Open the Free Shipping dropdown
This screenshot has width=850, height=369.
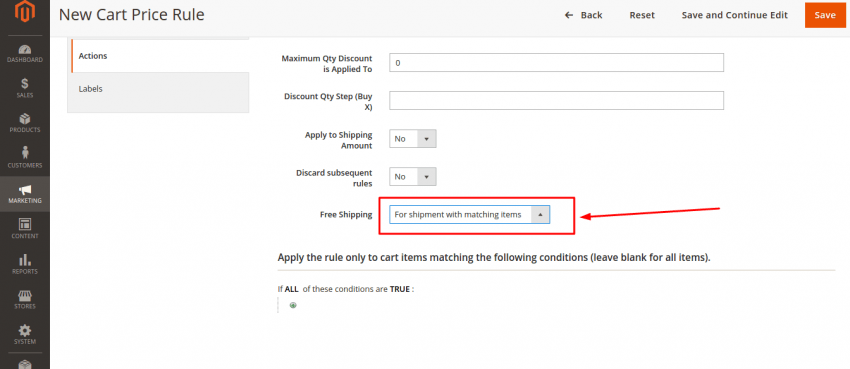(x=469, y=215)
